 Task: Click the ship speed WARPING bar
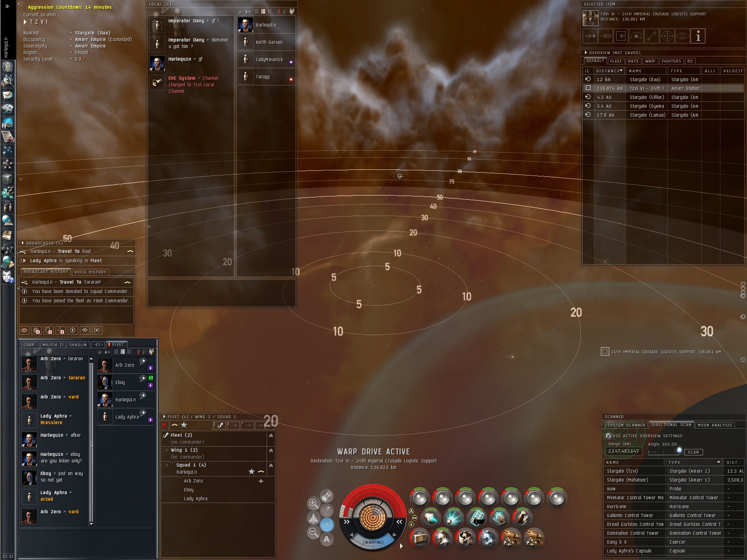(x=373, y=542)
